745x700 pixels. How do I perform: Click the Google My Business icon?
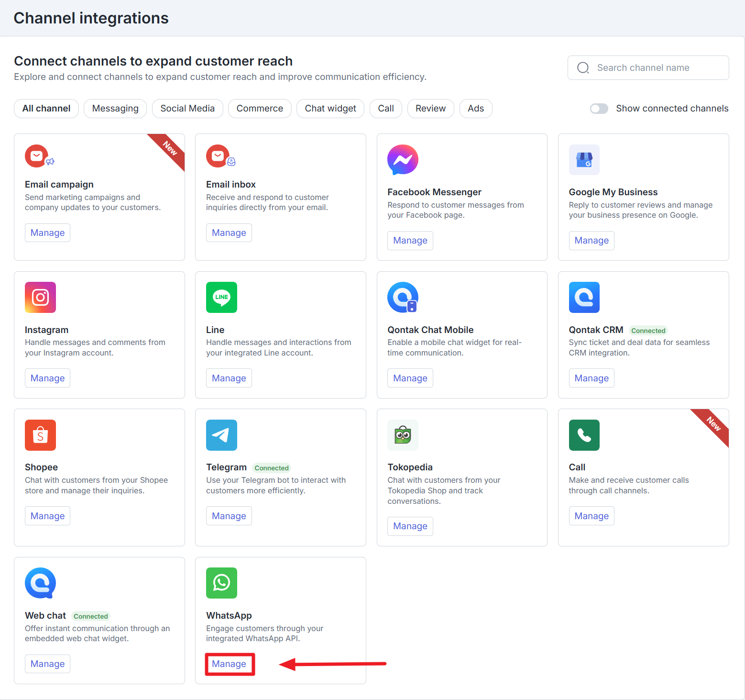click(584, 160)
